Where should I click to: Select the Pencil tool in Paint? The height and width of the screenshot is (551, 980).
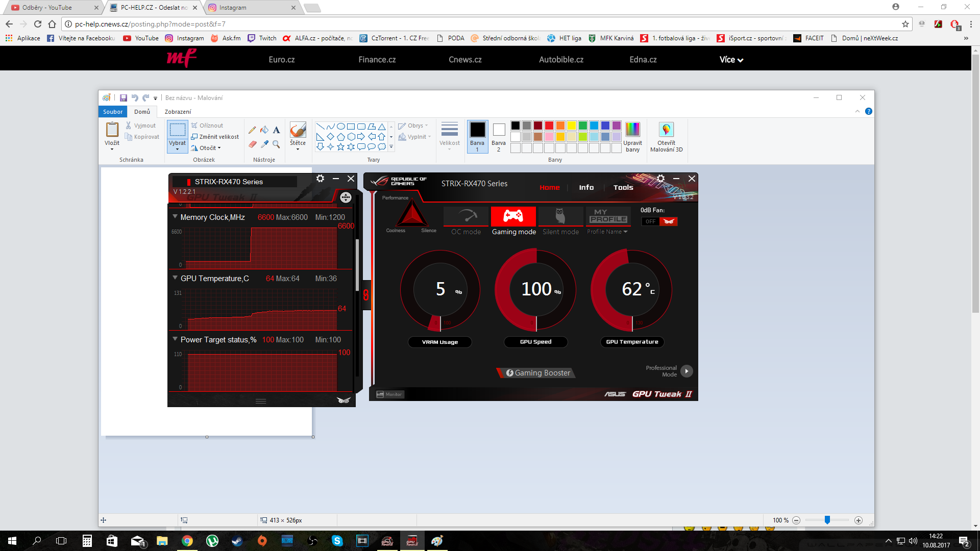coord(252,130)
